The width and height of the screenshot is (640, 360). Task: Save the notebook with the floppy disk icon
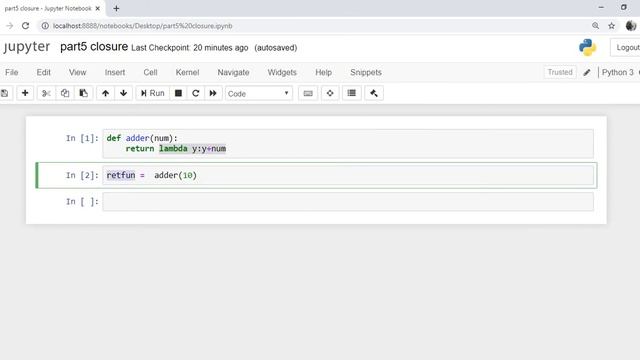pyautogui.click(x=5, y=93)
